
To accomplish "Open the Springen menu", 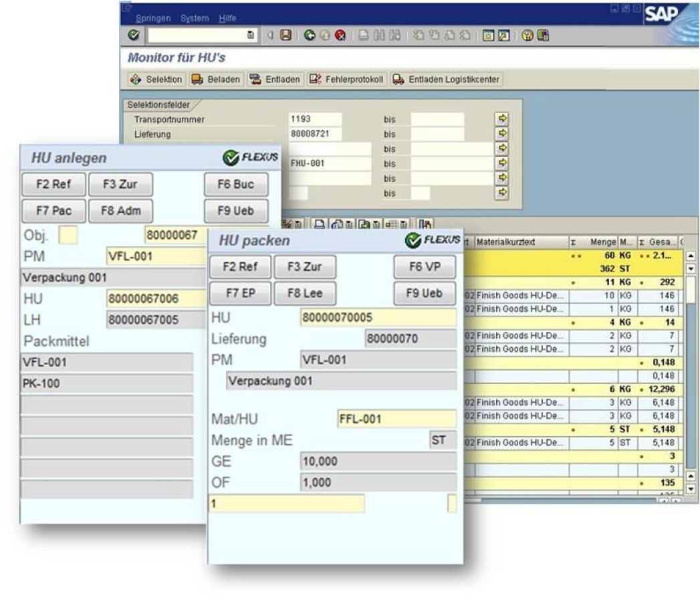I will pyautogui.click(x=153, y=18).
